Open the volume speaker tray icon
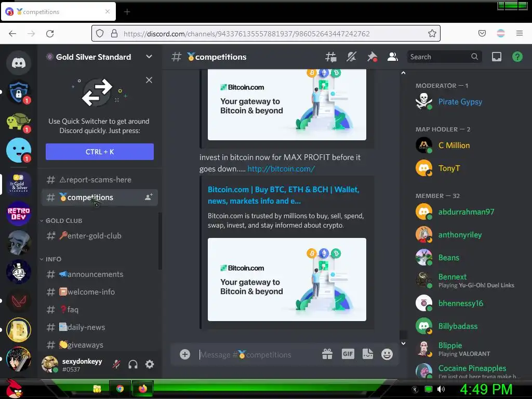 pyautogui.click(x=441, y=389)
